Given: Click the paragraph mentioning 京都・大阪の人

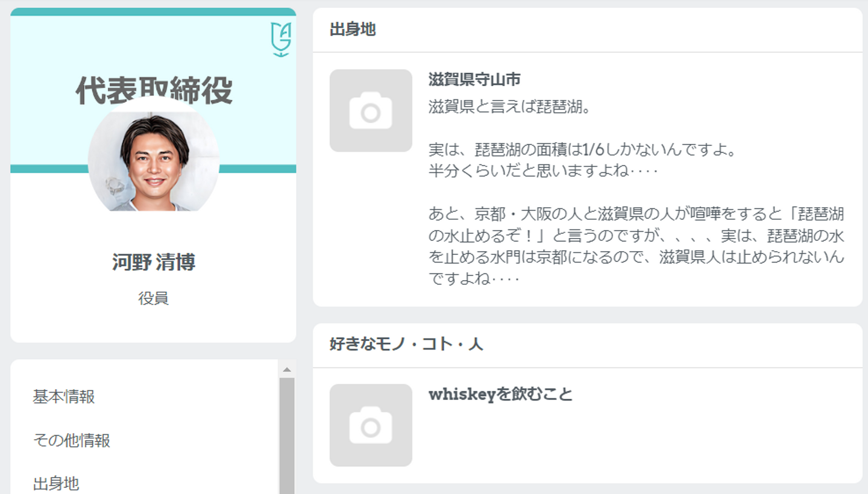Looking at the screenshot, I should 637,246.
